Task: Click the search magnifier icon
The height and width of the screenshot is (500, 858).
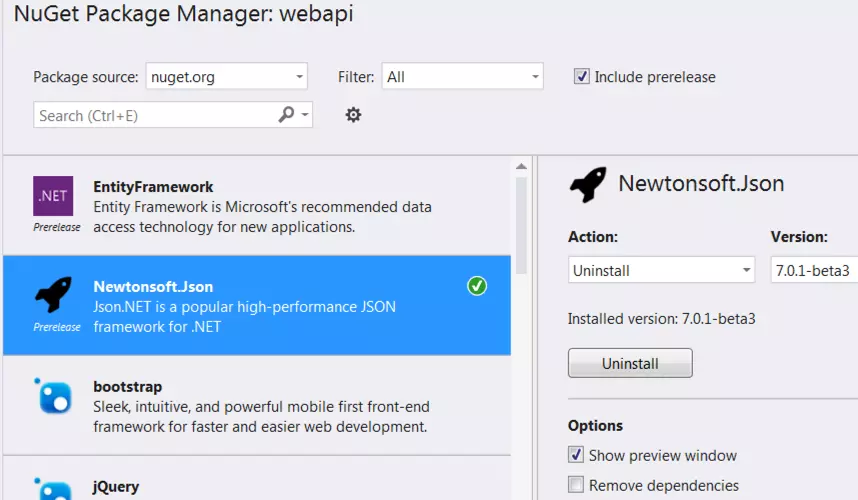Action: click(x=286, y=114)
